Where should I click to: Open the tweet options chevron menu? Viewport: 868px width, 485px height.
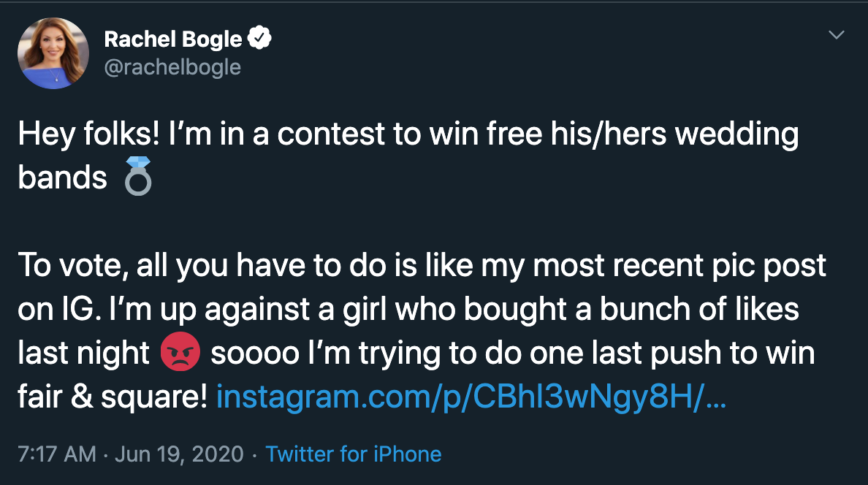pyautogui.click(x=836, y=35)
